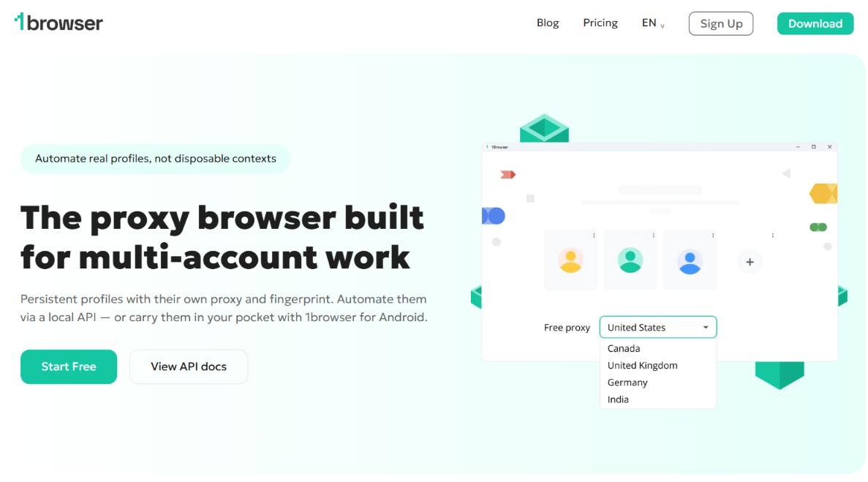This screenshot has height=482, width=868.
Task: Open options menu on green profile card
Action: pos(654,236)
